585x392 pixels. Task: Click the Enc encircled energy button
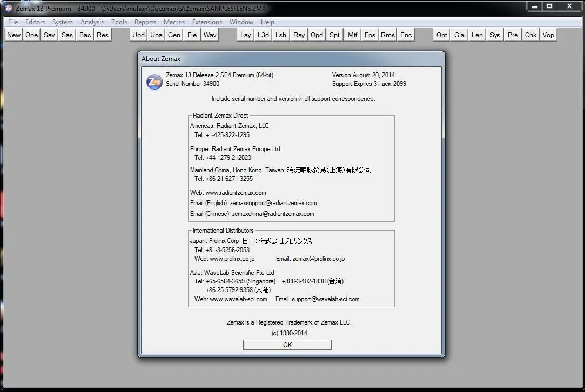coord(406,35)
